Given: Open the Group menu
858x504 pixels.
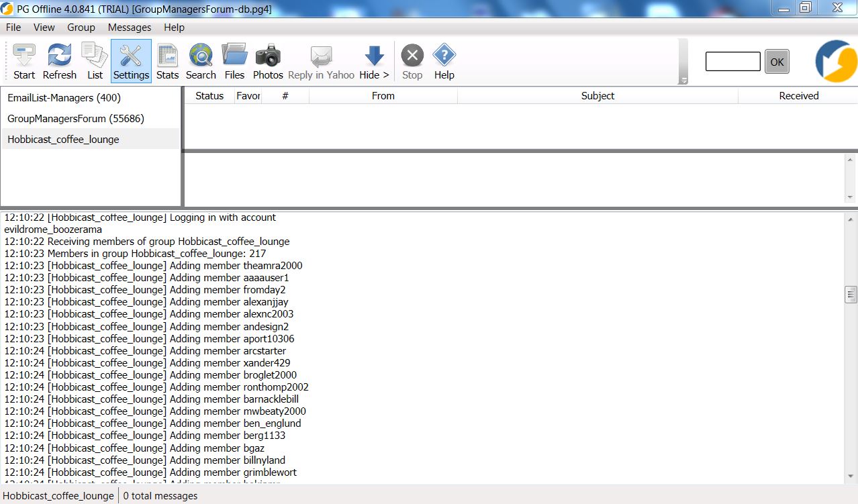Looking at the screenshot, I should pos(81,28).
